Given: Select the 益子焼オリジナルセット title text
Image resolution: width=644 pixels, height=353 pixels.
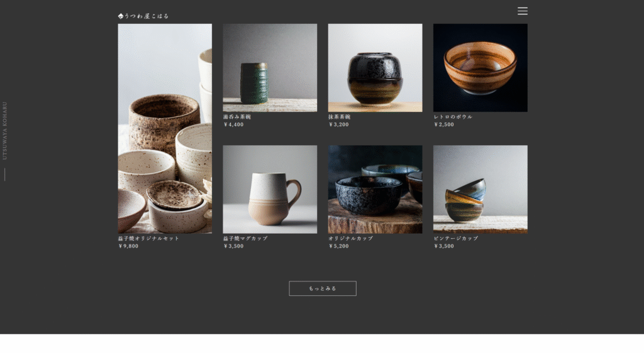Looking at the screenshot, I should (148, 239).
